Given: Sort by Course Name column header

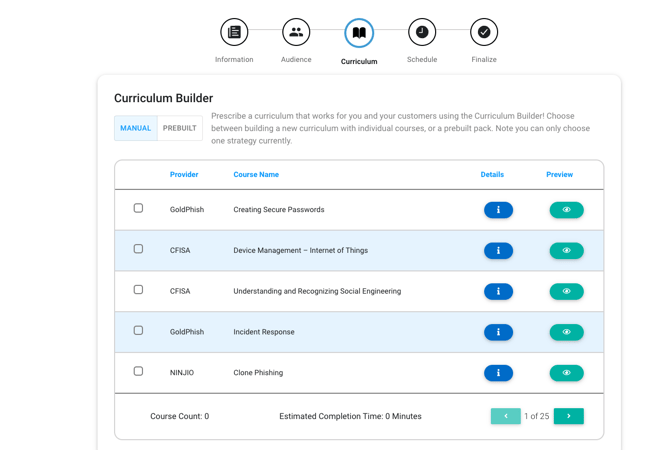Looking at the screenshot, I should click(256, 174).
